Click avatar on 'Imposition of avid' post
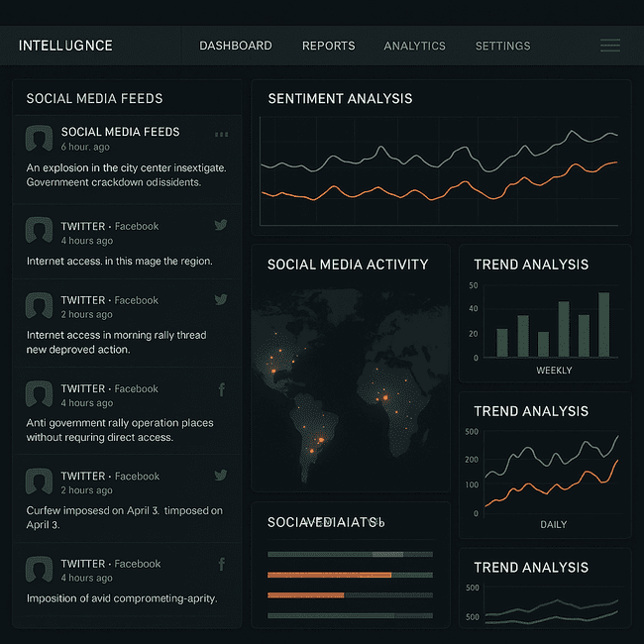 click(x=39, y=570)
